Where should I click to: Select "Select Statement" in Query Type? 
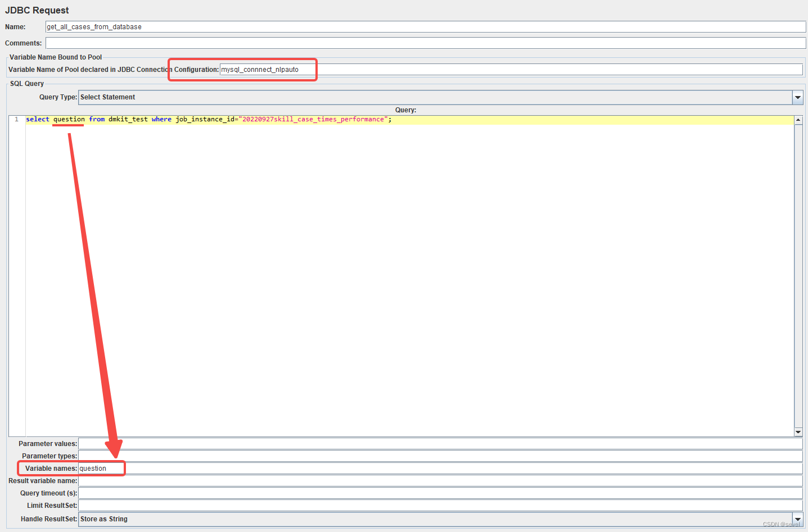click(107, 97)
